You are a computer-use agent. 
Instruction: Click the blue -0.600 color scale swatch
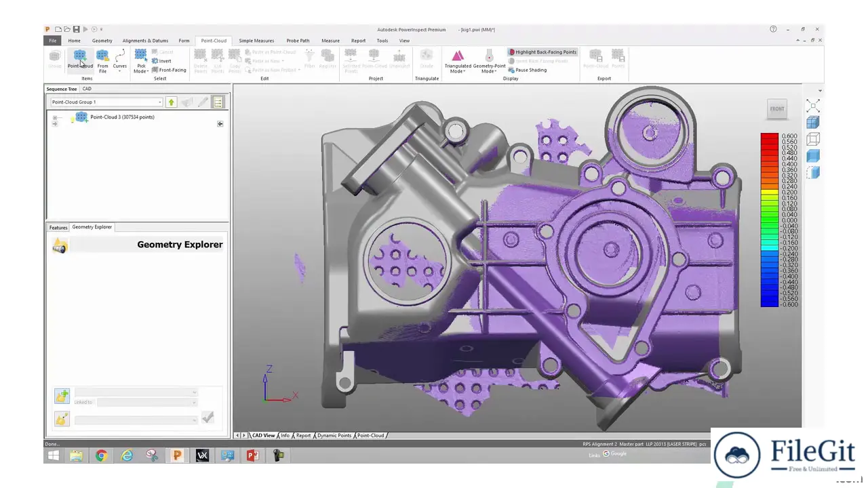[x=769, y=304]
